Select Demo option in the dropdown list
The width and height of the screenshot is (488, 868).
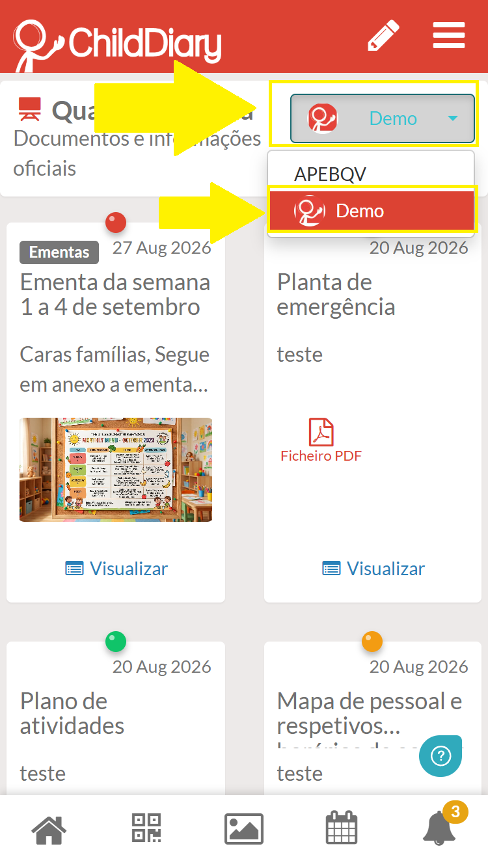371,211
